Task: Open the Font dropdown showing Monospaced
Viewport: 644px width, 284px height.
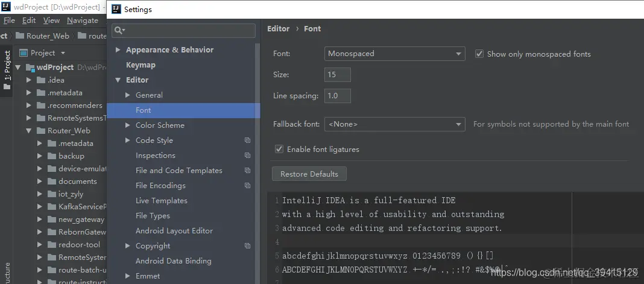Action: pyautogui.click(x=394, y=54)
